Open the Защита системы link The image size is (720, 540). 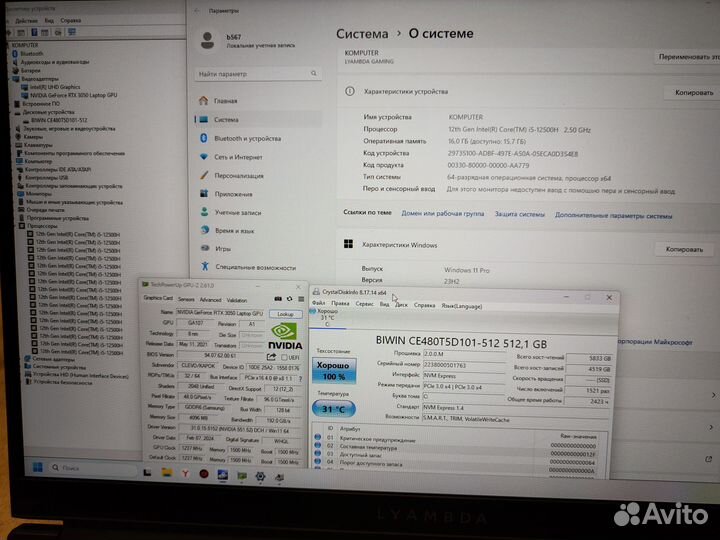519,213
